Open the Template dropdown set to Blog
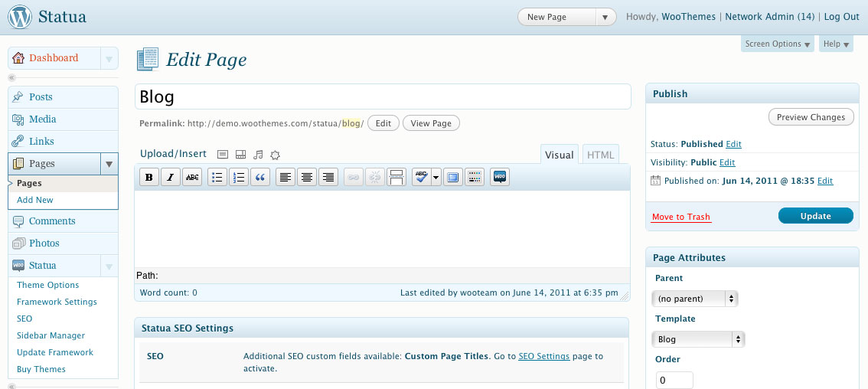This screenshot has width=868, height=389. coord(698,339)
